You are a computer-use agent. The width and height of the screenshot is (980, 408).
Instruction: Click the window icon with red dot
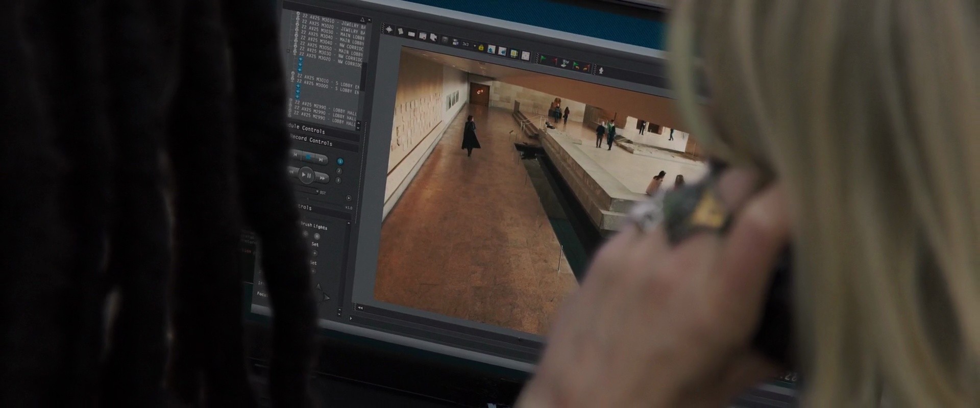pyautogui.click(x=423, y=35)
